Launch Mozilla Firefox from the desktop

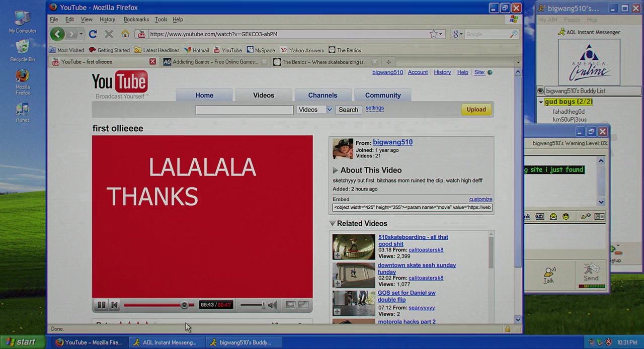pyautogui.click(x=22, y=82)
